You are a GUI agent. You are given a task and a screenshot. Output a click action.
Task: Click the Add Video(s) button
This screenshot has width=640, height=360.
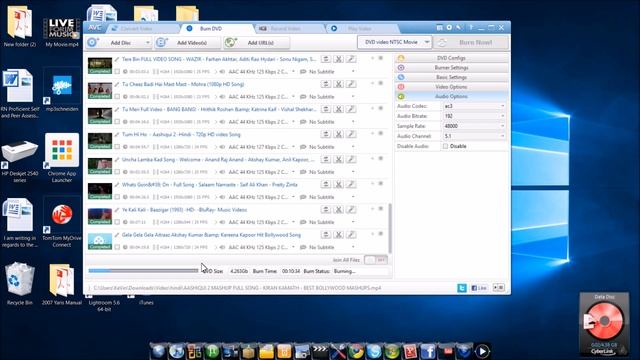(188, 42)
